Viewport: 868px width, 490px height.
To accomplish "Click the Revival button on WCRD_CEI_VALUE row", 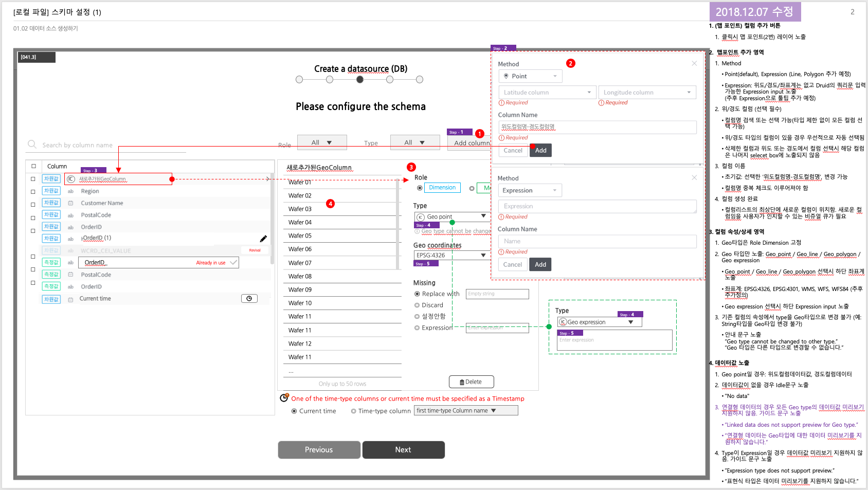I will (x=255, y=250).
